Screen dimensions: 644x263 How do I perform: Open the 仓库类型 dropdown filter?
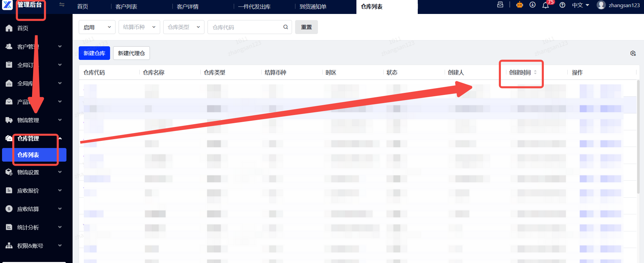click(184, 27)
